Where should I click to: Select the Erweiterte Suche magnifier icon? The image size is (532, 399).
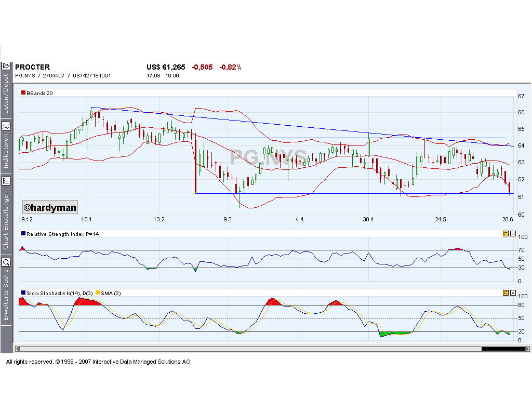click(7, 262)
